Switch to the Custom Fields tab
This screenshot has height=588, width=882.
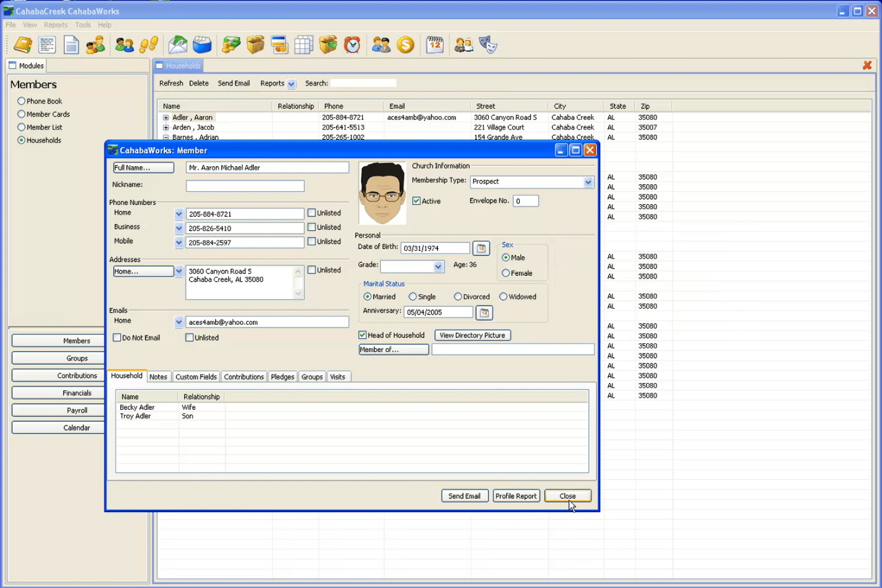tap(196, 377)
